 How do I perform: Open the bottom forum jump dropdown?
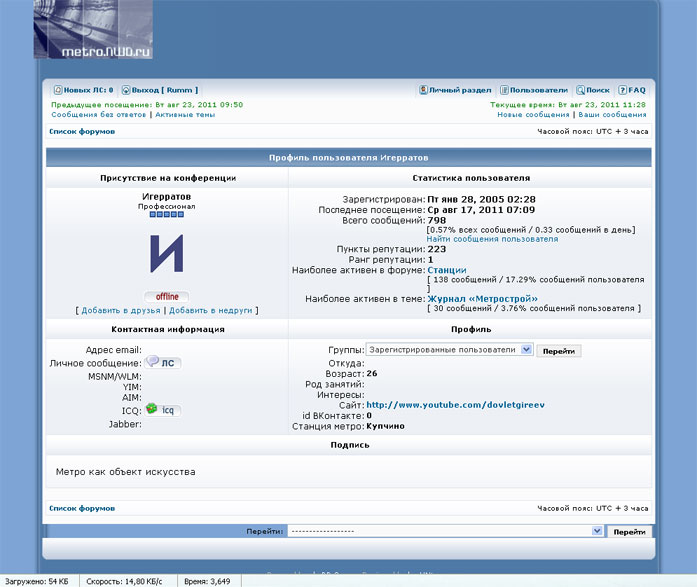(x=446, y=532)
